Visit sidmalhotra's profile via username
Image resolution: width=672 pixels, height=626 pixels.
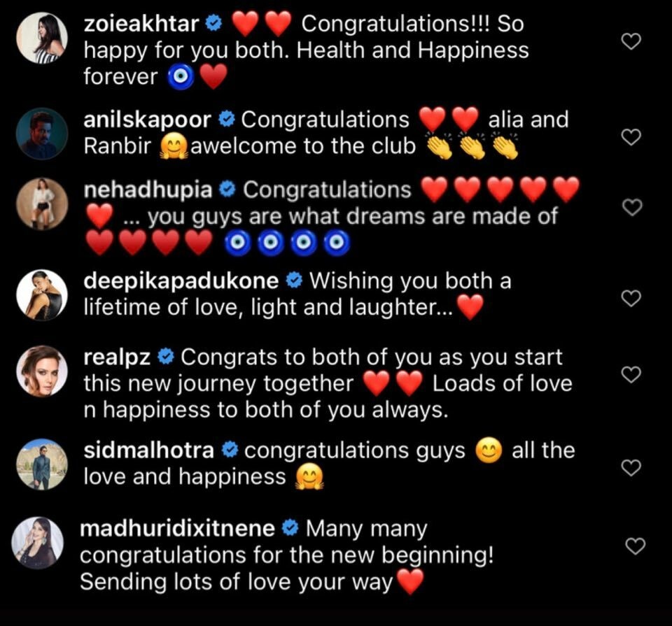point(148,450)
